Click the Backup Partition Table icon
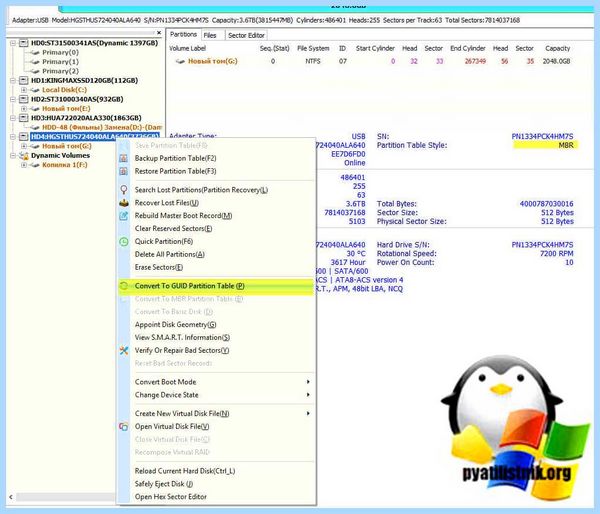This screenshot has width=600, height=514. click(124, 158)
